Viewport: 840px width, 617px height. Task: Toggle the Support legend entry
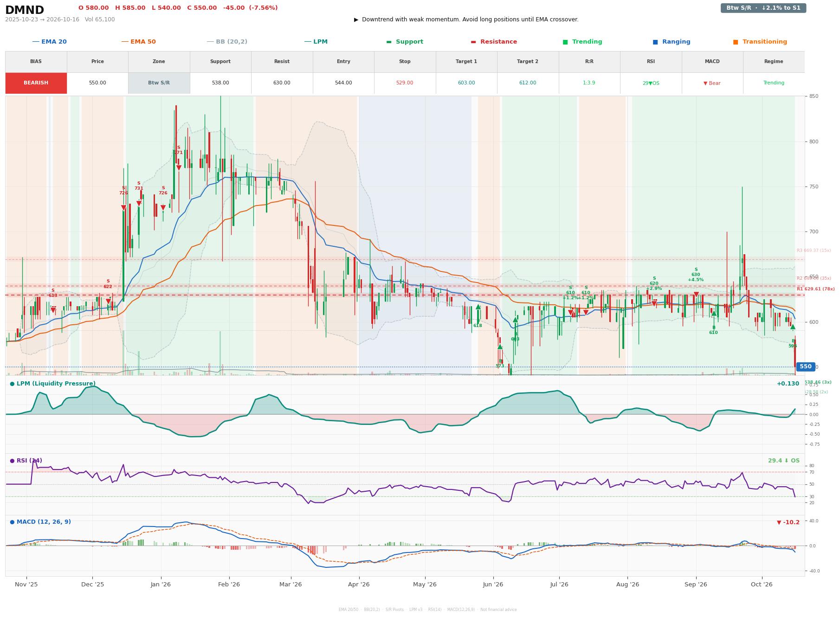tap(405, 42)
